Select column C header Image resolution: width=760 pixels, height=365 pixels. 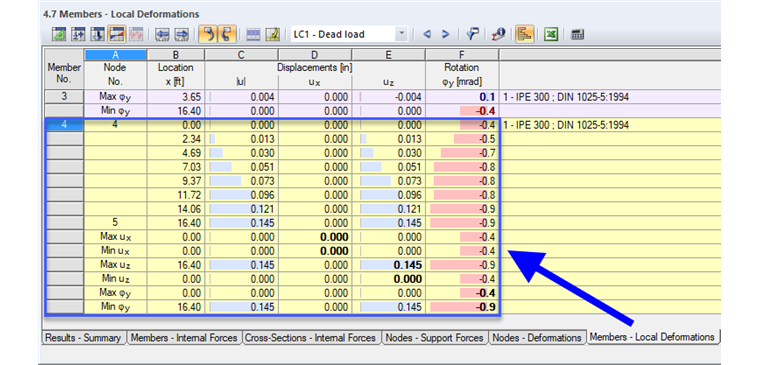[241, 55]
